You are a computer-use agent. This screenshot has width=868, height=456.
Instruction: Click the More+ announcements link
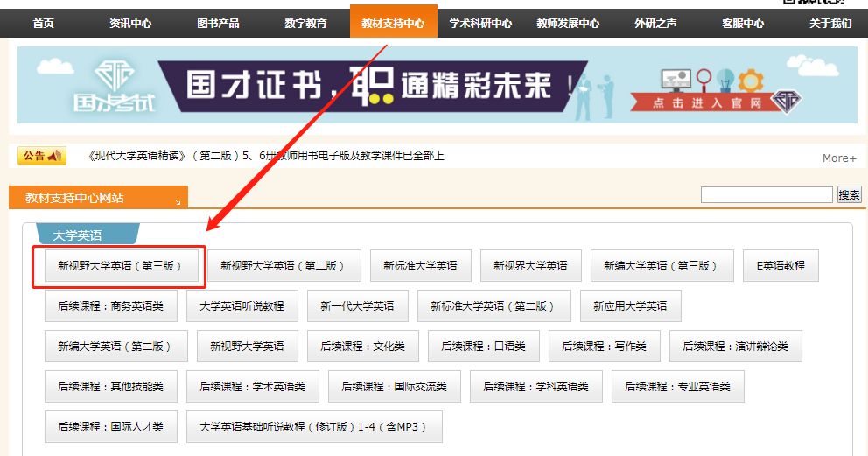click(838, 158)
